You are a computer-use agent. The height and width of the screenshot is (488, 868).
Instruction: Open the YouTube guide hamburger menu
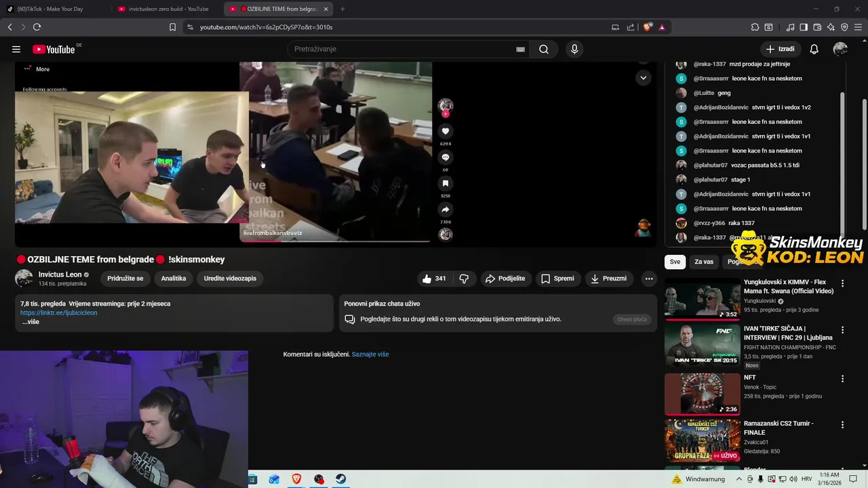coord(16,49)
